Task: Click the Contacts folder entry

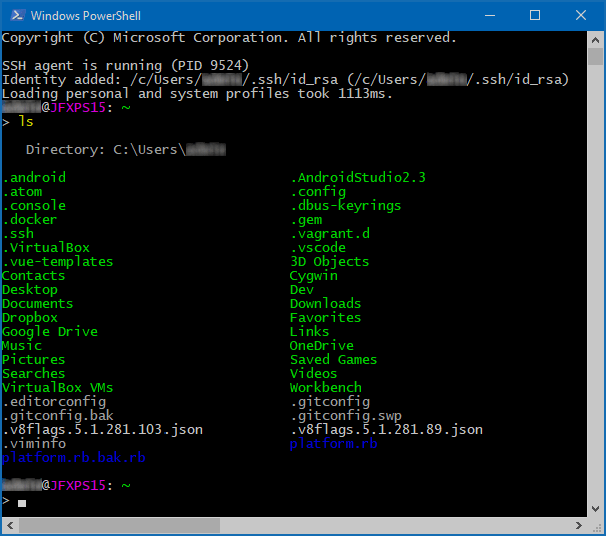Action: (x=34, y=276)
